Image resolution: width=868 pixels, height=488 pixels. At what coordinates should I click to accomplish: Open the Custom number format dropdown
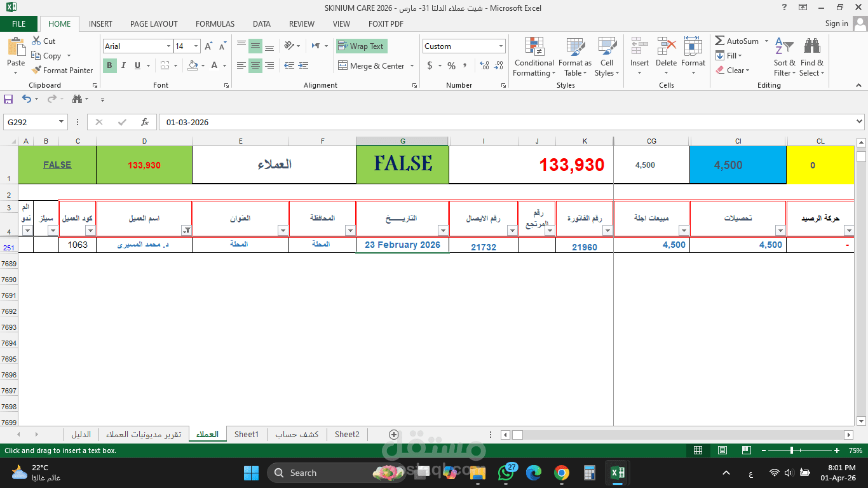[x=501, y=46]
